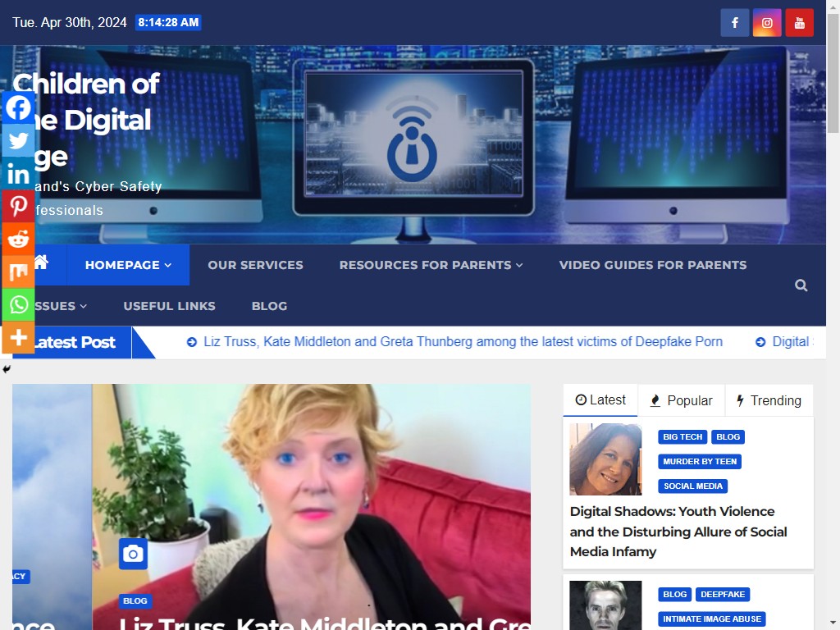Viewport: 840px width, 630px height.
Task: Click the scrollbar down arrow
Action: 833,624
